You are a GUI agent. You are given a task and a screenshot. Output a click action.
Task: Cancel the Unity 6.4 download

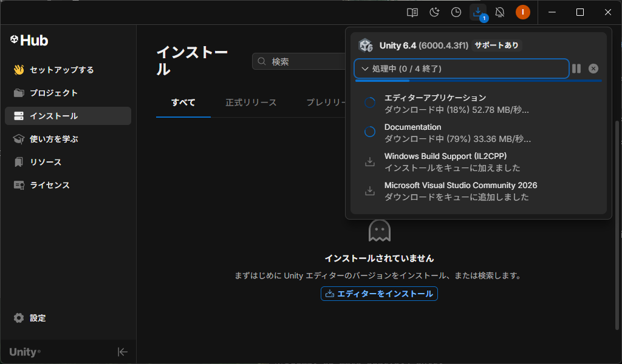[x=593, y=69]
